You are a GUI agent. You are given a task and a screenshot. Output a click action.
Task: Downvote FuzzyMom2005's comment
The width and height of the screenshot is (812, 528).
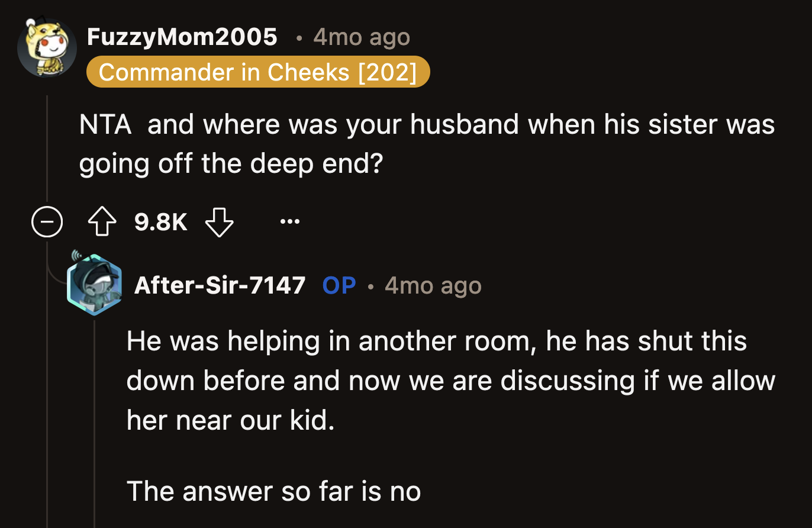click(219, 222)
